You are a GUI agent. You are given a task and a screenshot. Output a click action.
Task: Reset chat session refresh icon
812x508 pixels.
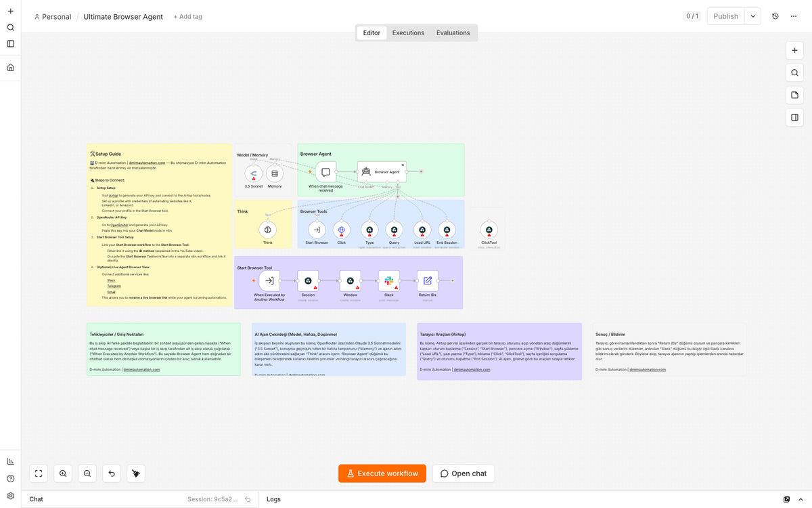pos(248,499)
